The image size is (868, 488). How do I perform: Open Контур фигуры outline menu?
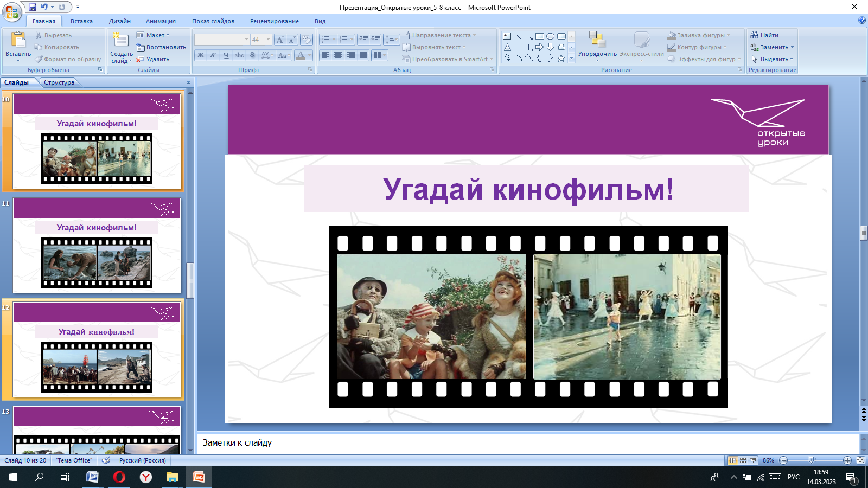click(697, 47)
